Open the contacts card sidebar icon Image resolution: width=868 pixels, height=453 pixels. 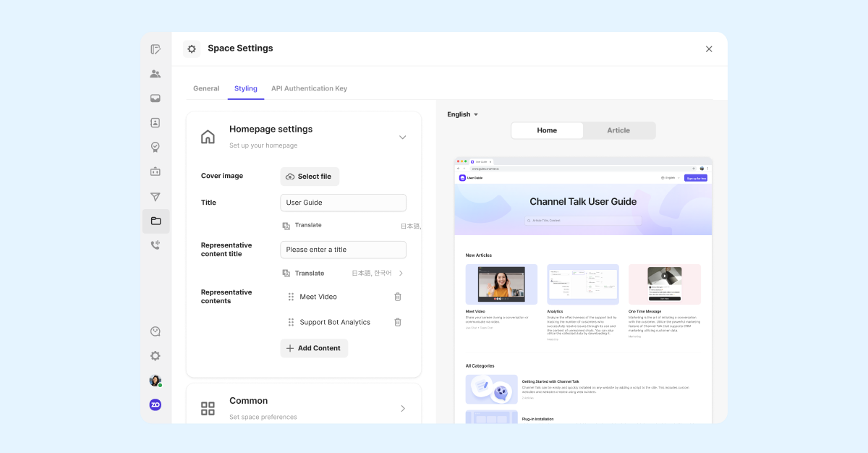[x=156, y=123]
